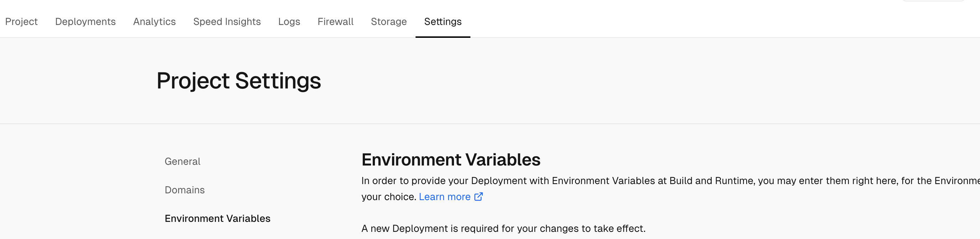The height and width of the screenshot is (239, 980).
Task: View the Logs tab
Action: (x=289, y=22)
